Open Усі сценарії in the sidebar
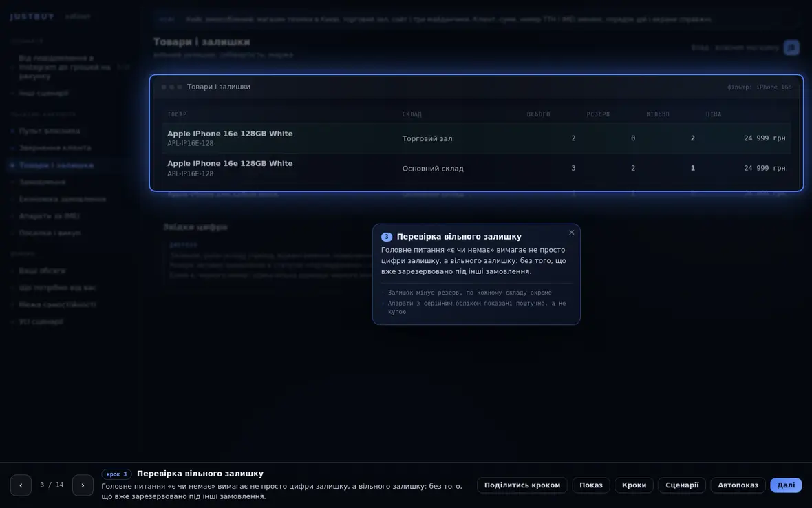This screenshot has height=508, width=812. tap(41, 321)
